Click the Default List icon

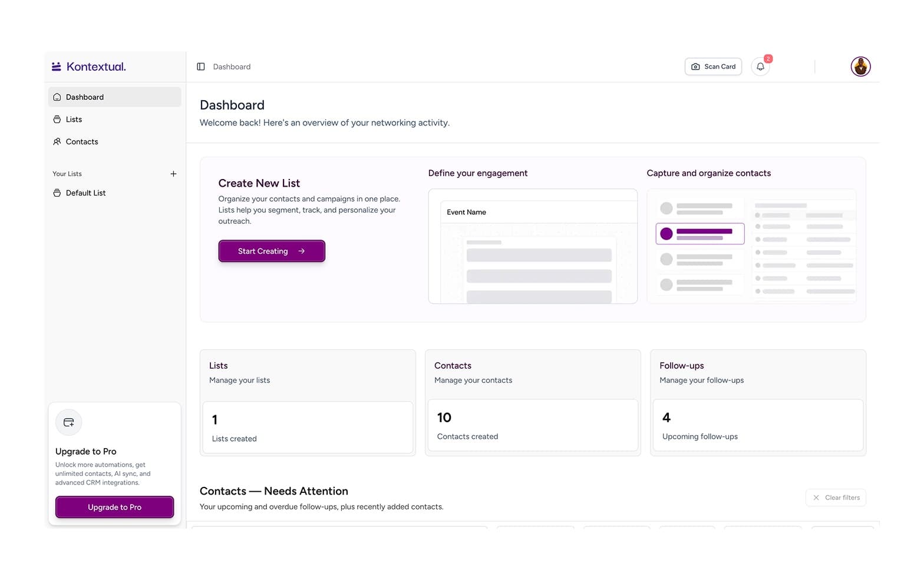[57, 193]
